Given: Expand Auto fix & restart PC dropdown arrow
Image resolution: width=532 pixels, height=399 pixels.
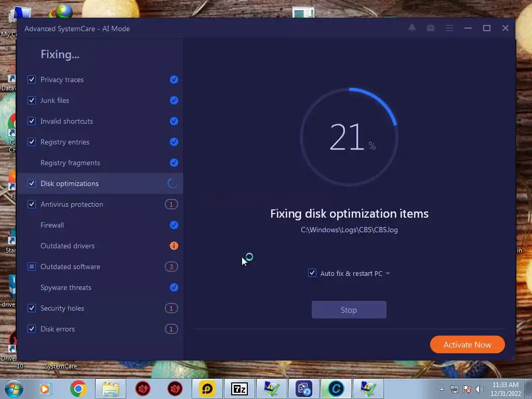Looking at the screenshot, I should (388, 273).
